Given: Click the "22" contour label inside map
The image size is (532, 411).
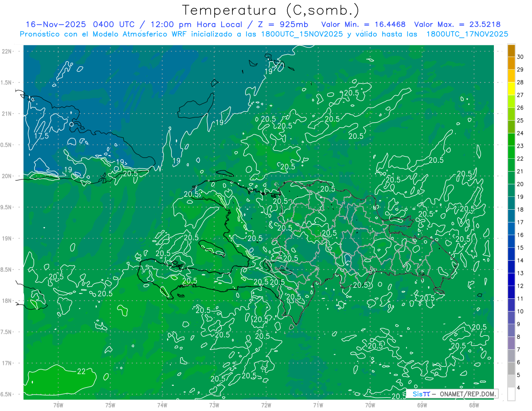Looking at the screenshot, I should click(x=82, y=372).
